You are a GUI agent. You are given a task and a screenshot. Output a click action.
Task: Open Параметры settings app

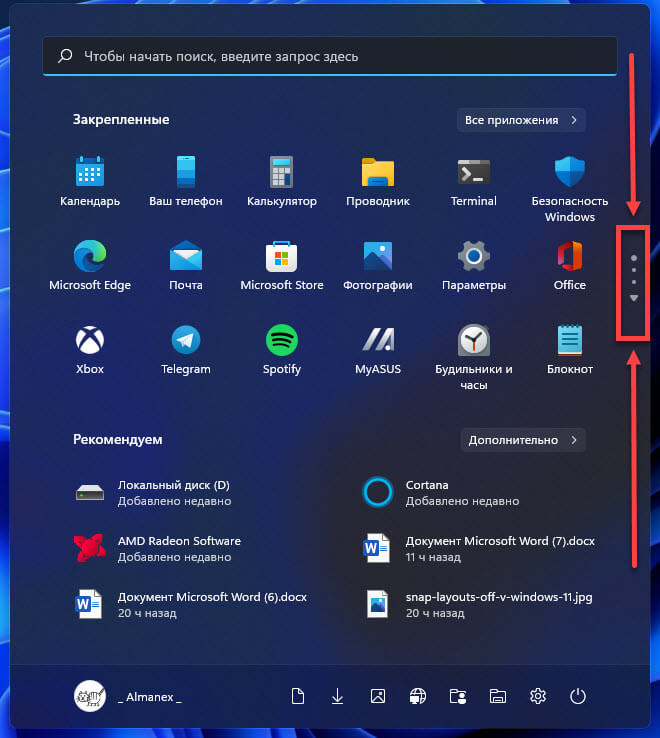pos(474,265)
